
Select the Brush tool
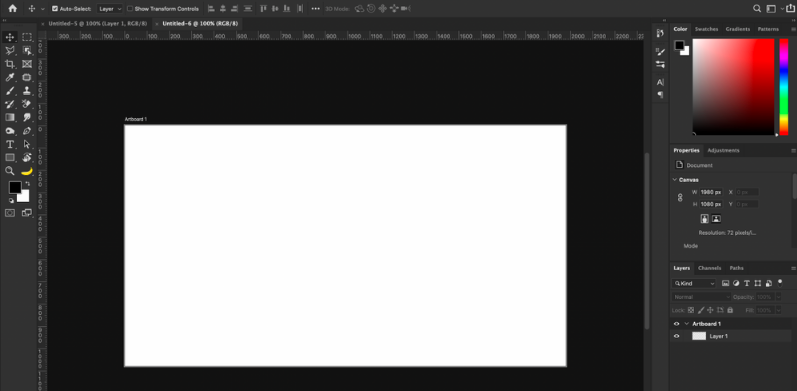coord(10,91)
